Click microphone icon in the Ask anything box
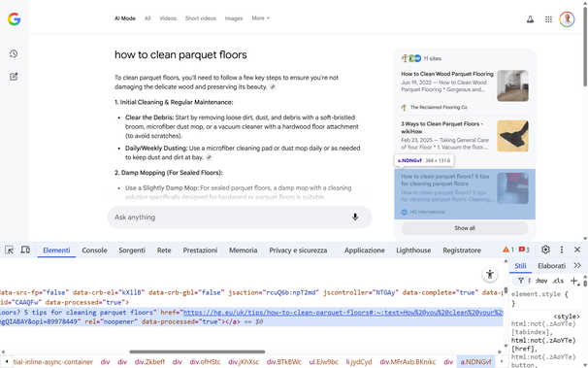588x368 pixels. click(355, 217)
